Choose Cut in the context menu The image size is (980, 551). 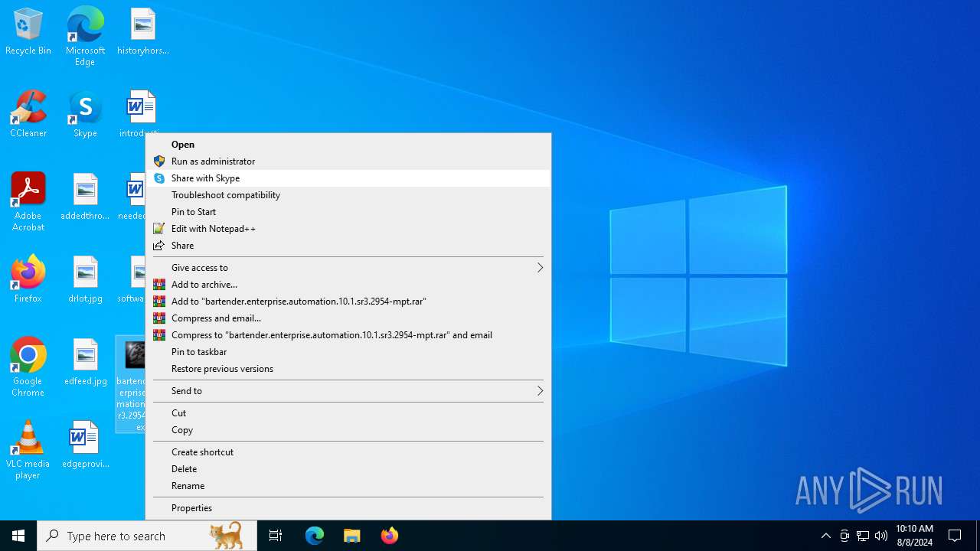click(x=348, y=413)
